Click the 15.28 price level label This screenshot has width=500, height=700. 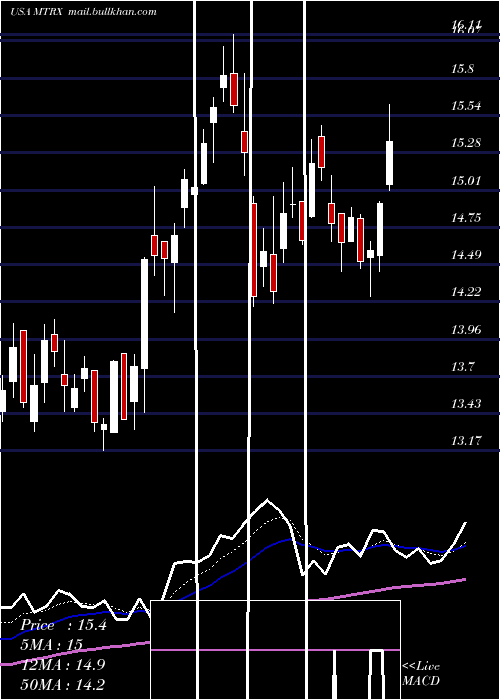pos(466,143)
